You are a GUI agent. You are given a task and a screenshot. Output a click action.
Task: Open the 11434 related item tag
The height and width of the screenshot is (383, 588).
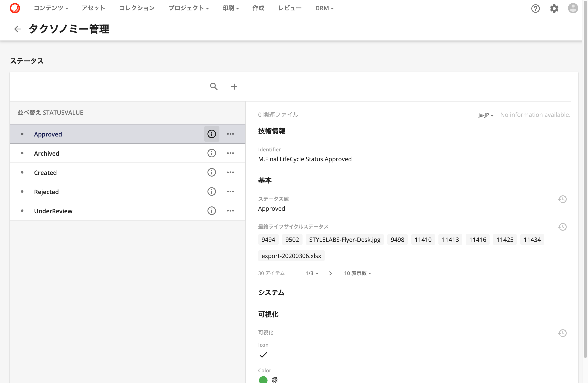(x=532, y=240)
